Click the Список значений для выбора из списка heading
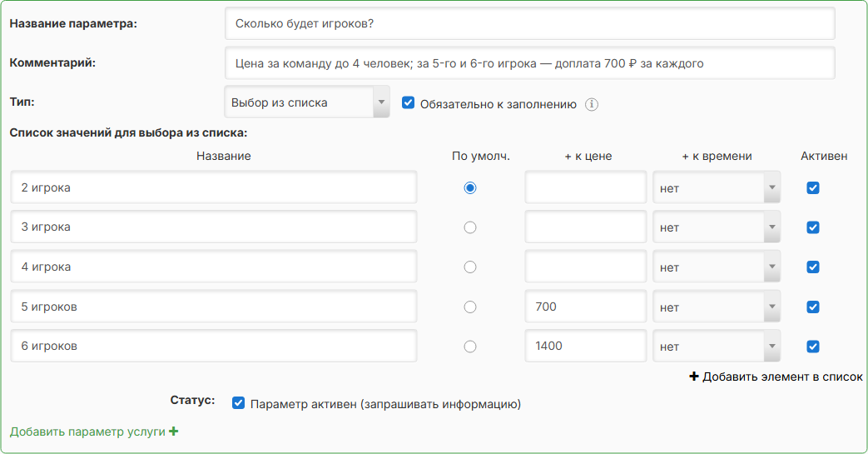 (128, 133)
